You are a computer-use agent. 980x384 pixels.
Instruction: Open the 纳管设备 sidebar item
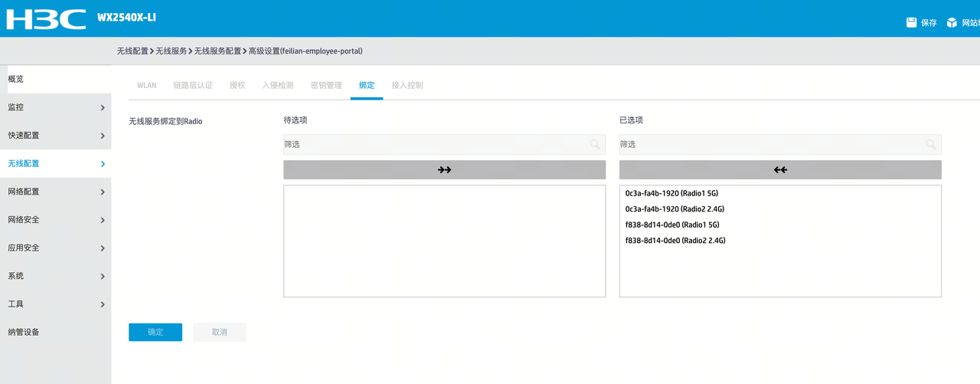(56, 332)
